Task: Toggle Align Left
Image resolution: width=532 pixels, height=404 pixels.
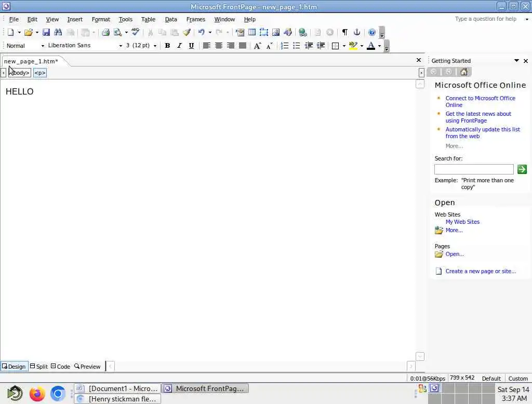Action: [x=206, y=46]
